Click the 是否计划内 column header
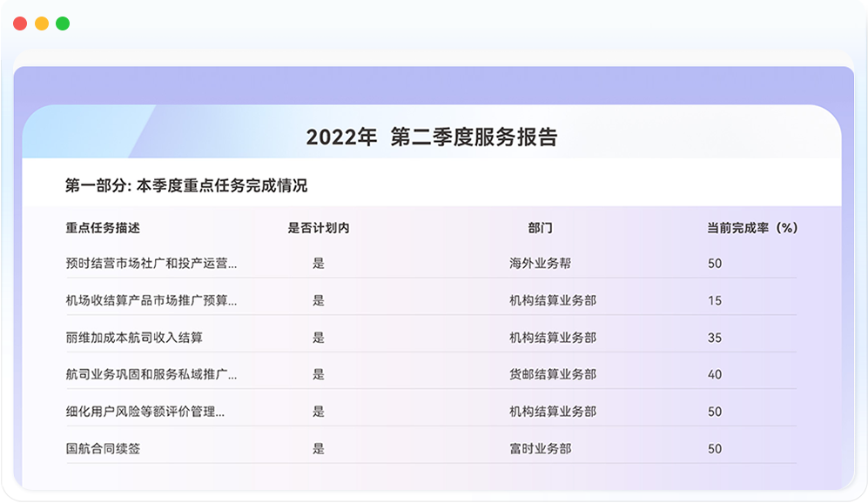Screen dimensions: 868x503 (x=319, y=228)
